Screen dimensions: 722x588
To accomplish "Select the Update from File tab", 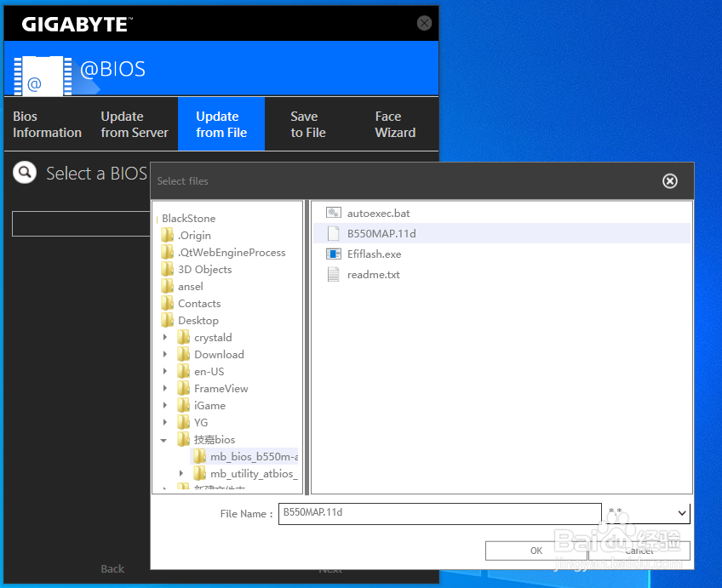I will tap(221, 124).
